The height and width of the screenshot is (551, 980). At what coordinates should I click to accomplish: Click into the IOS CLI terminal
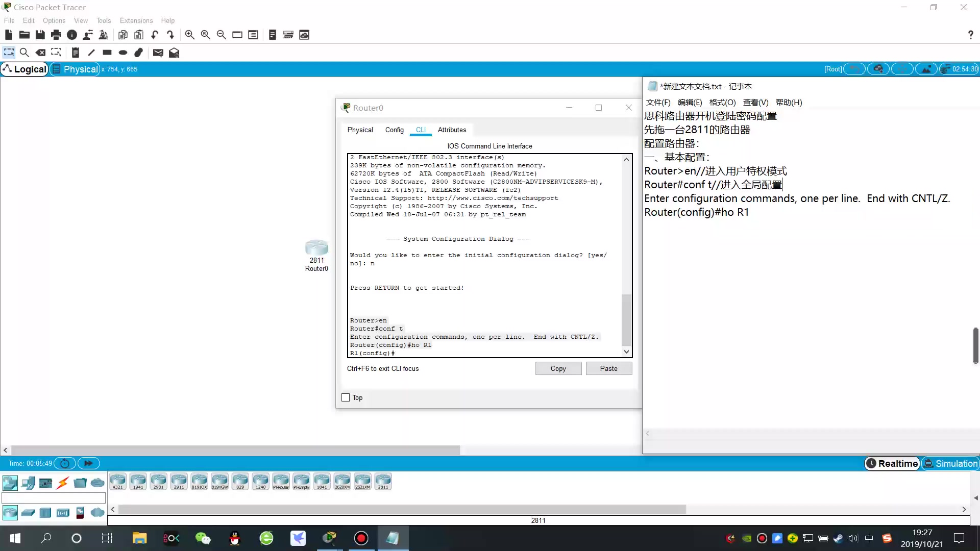(485, 255)
